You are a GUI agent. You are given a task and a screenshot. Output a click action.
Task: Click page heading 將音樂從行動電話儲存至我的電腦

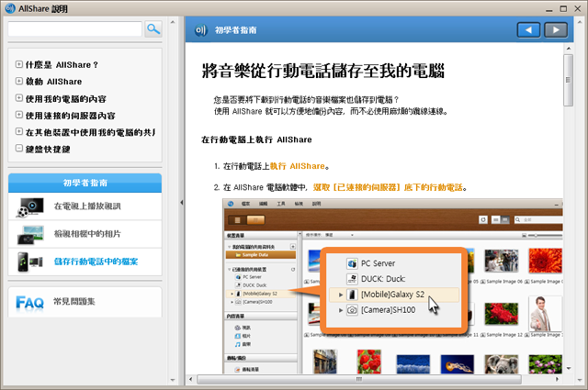[x=322, y=71]
